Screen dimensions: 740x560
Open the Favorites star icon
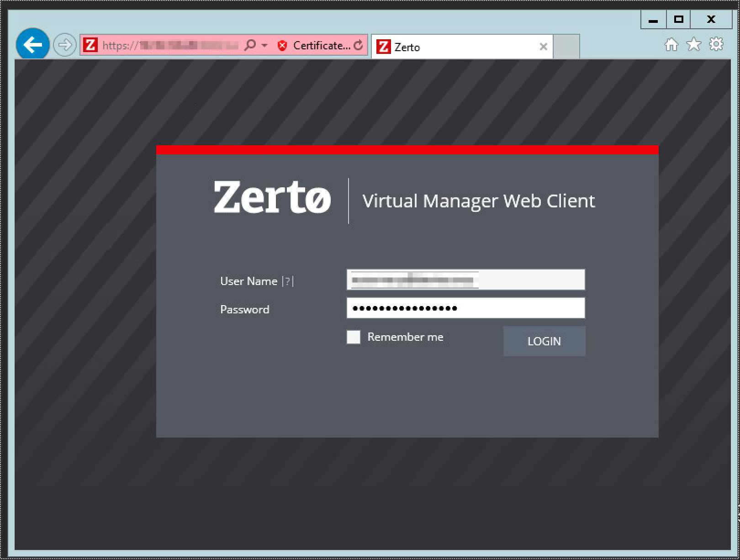tap(693, 44)
